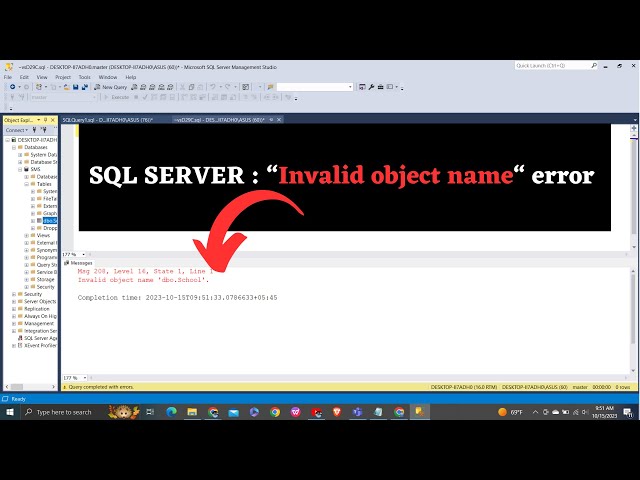Click the Completion time line in Messages
The height and width of the screenshot is (480, 640).
tap(177, 298)
